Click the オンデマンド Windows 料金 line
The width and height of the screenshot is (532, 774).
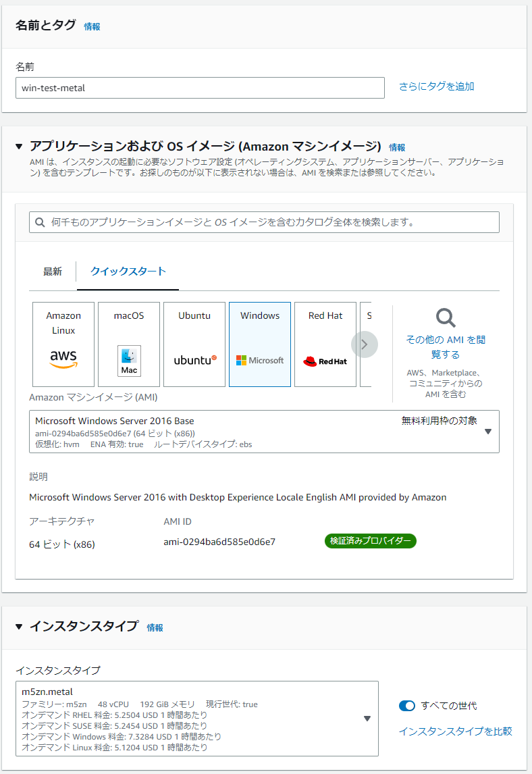pos(122,736)
